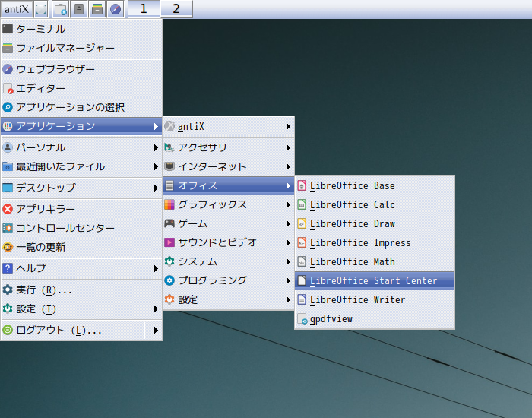Click the refresh icon of 一覧の更新
The width and height of the screenshot is (532, 418).
coord(8,247)
